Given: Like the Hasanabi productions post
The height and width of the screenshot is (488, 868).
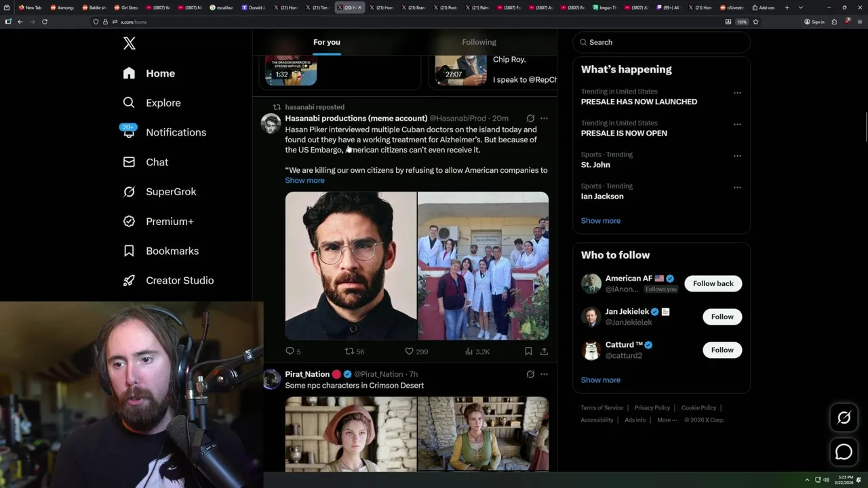Looking at the screenshot, I should point(409,351).
